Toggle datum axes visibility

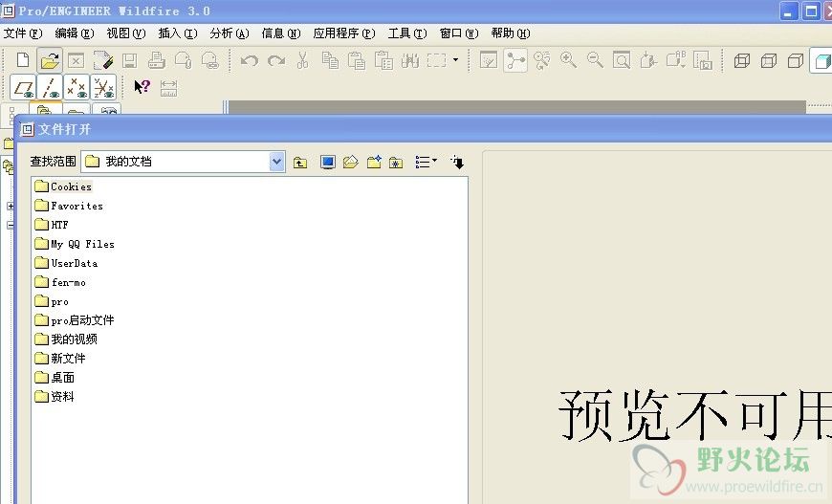[x=51, y=88]
